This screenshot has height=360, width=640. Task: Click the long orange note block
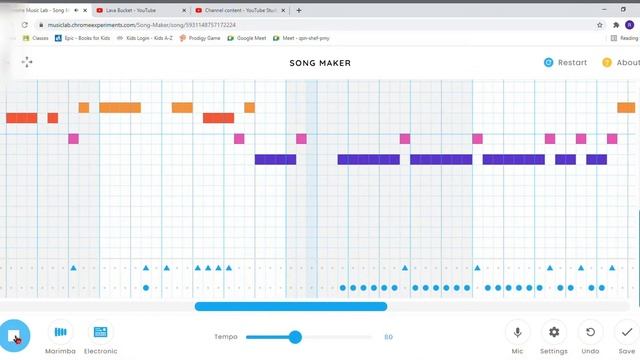coord(120,108)
